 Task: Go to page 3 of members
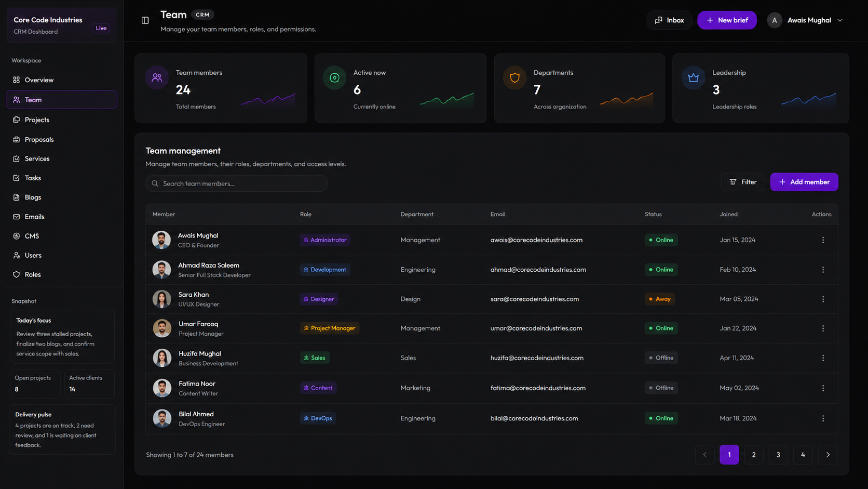pos(778,455)
